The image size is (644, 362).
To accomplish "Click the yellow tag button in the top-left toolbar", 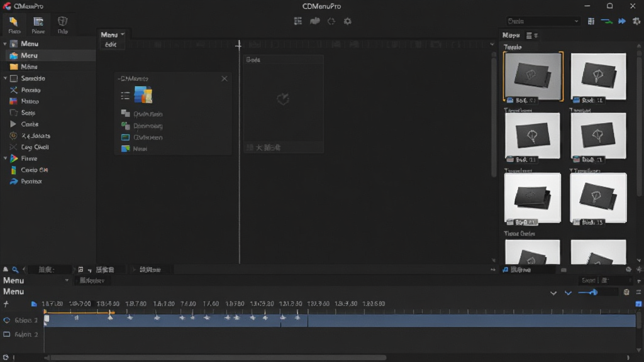I will click(14, 25).
